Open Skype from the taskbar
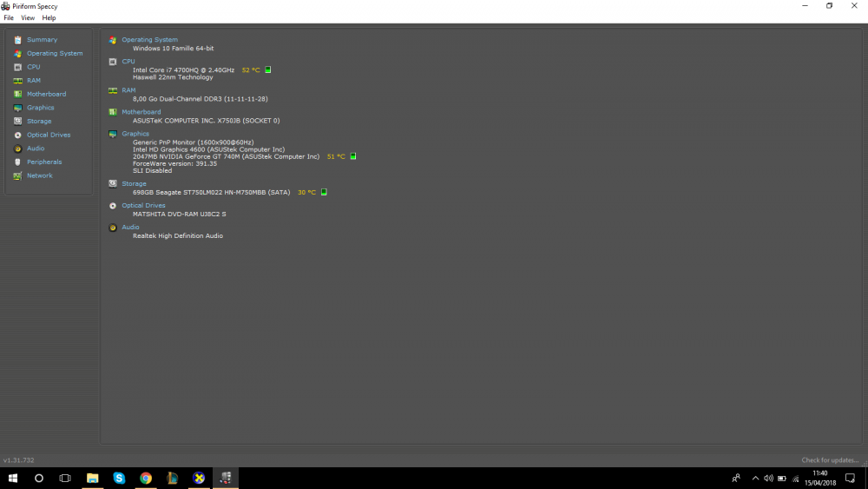Screen dimensions: 868x489 click(x=119, y=478)
